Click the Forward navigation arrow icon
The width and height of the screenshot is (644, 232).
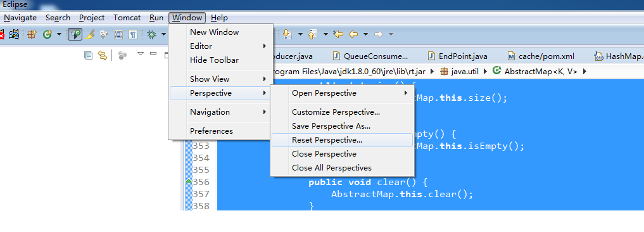(x=379, y=35)
